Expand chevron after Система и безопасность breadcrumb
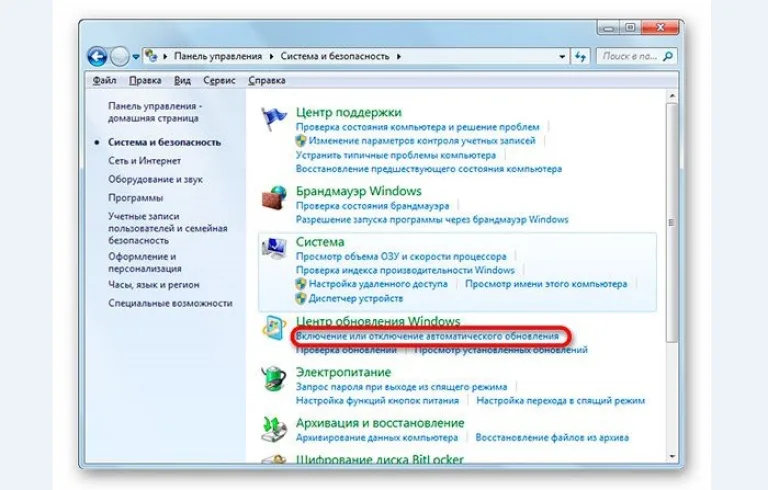Viewport: 768px width, 490px height. click(399, 56)
